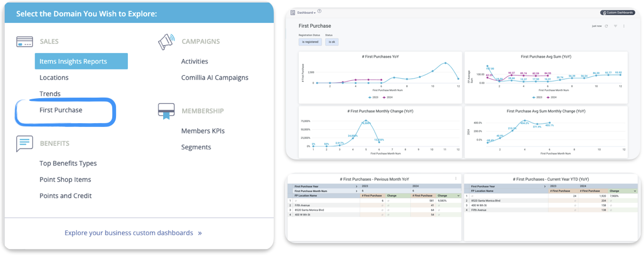Open the 'is ok' Status filter
644x255 pixels.
(332, 42)
